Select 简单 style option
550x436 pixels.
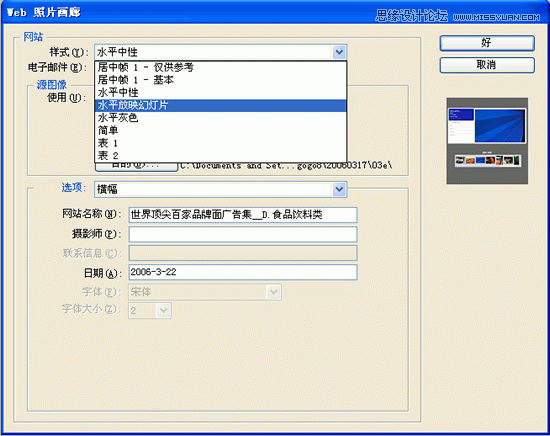(x=220, y=130)
